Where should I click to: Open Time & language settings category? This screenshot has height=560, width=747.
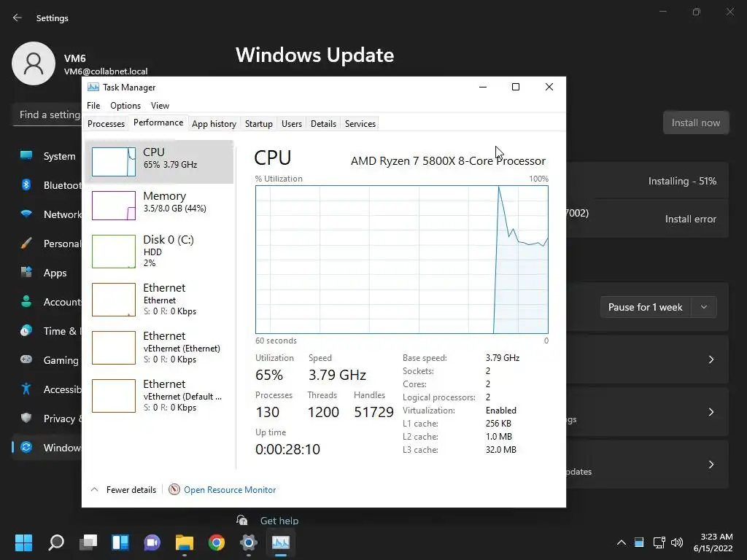point(47,331)
